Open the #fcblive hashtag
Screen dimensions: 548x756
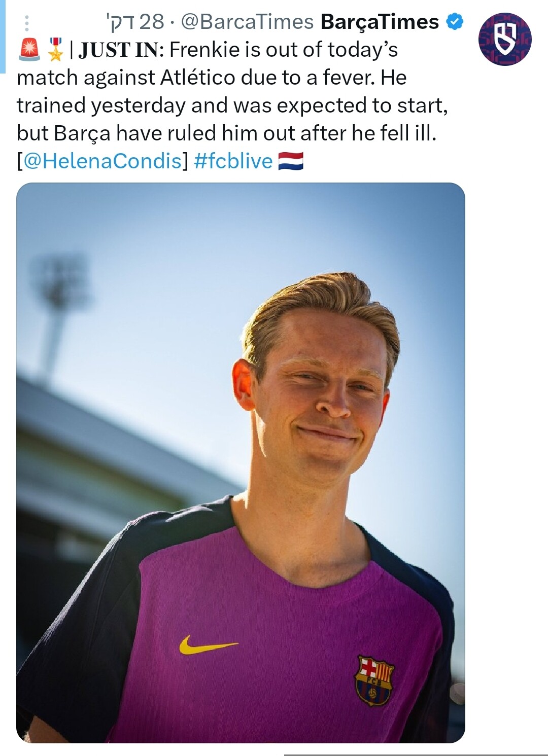click(233, 161)
